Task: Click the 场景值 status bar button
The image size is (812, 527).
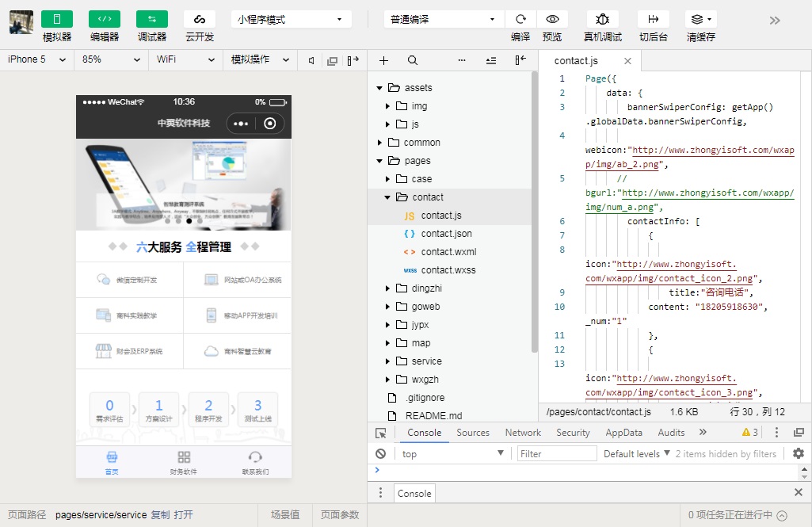Action: [285, 515]
